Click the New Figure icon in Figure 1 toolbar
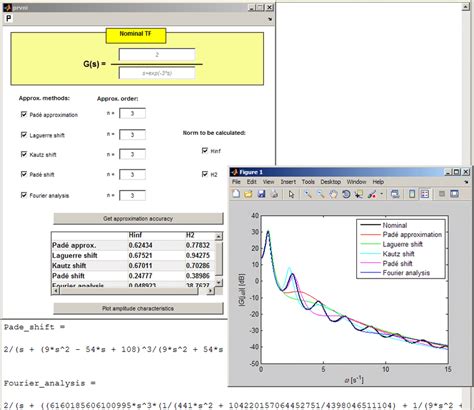This screenshot has height=410, width=474. tap(236, 194)
